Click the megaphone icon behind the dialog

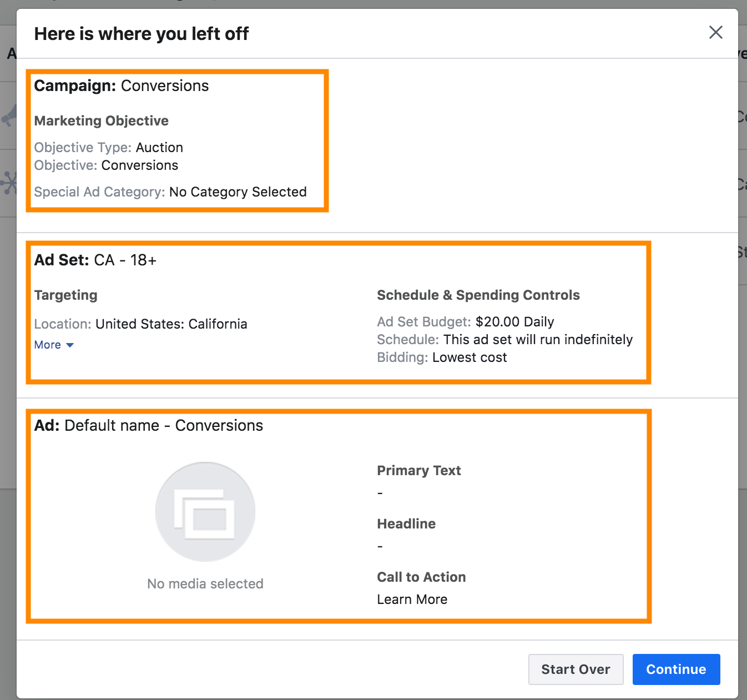tap(9, 117)
